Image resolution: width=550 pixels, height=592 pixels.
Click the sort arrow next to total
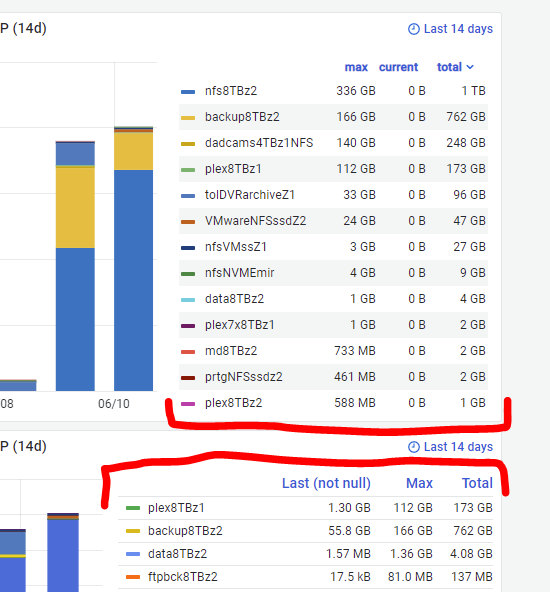[x=470, y=67]
